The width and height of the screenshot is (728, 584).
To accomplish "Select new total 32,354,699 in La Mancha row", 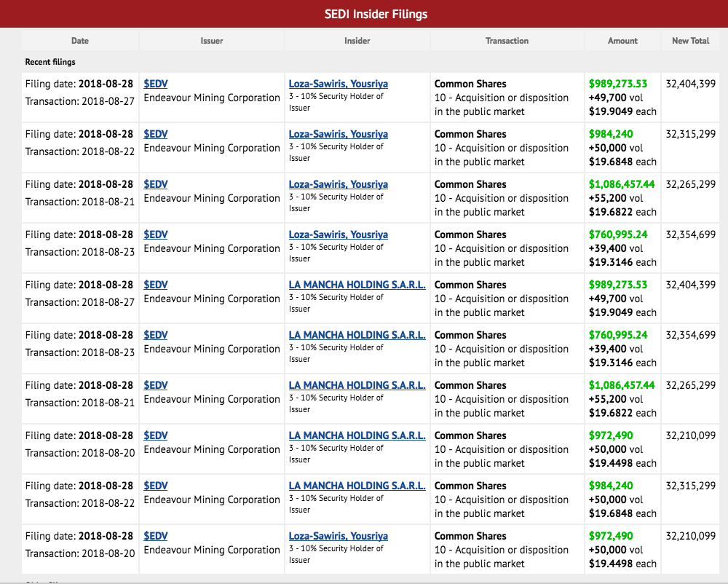I will tap(690, 335).
